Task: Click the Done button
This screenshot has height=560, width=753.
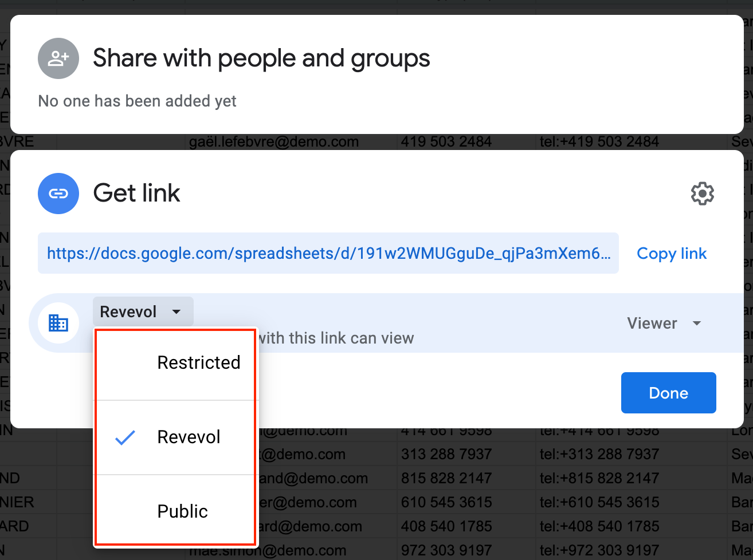Action: (x=669, y=393)
